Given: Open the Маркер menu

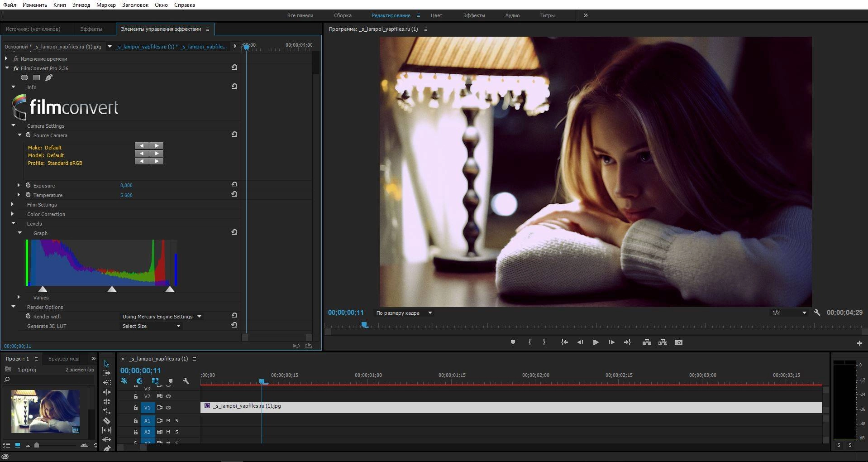Looking at the screenshot, I should [x=106, y=5].
